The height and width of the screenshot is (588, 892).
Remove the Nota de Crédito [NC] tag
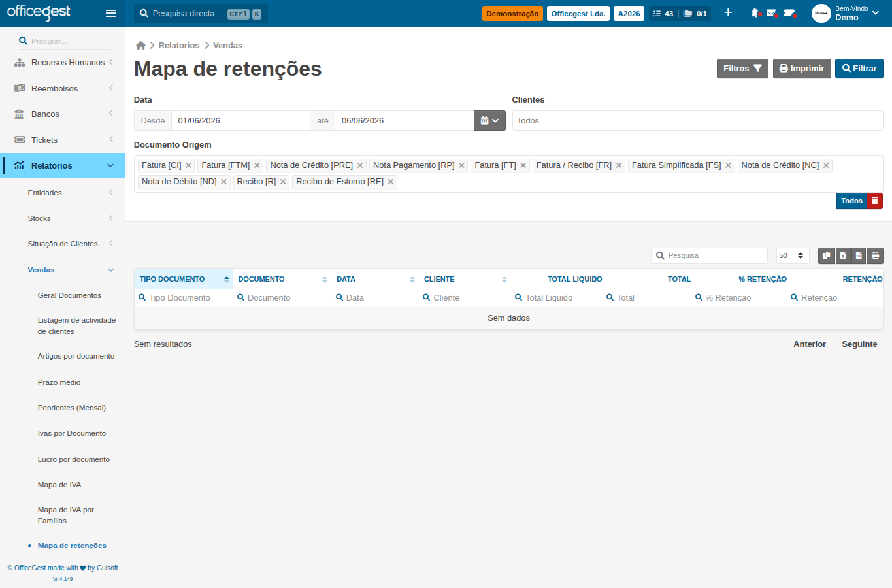[826, 165]
